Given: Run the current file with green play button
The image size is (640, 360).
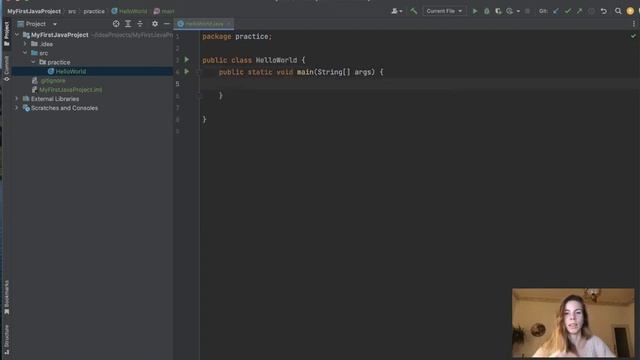Looking at the screenshot, I should (475, 11).
